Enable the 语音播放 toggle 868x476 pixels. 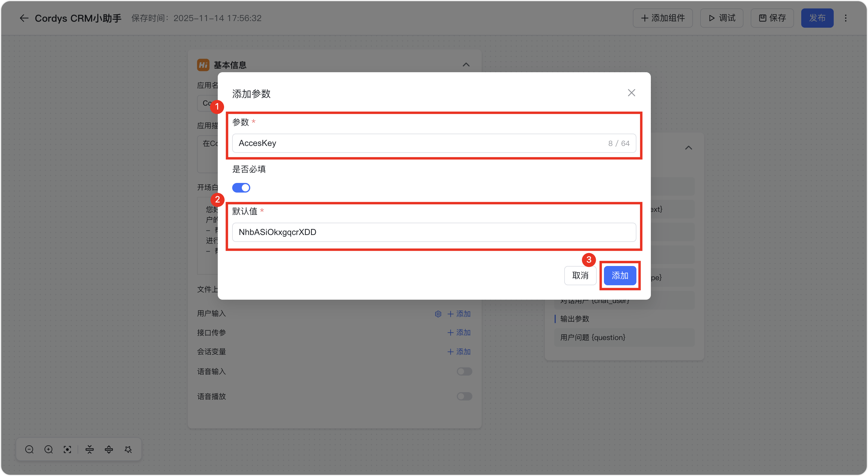(464, 397)
